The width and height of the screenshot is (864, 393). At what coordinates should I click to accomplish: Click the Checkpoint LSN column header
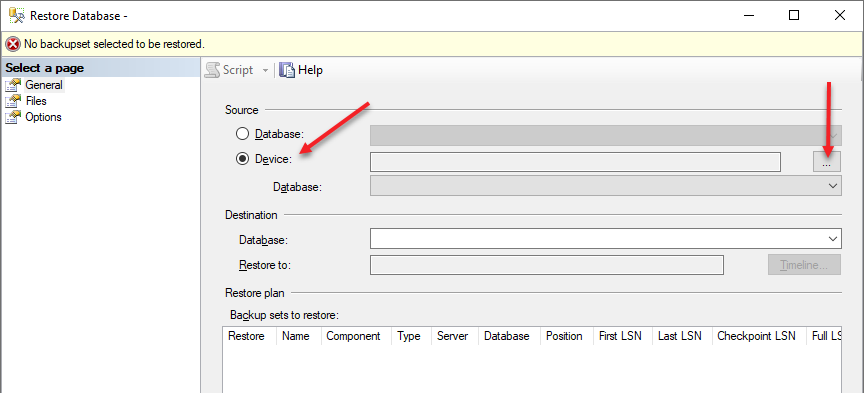(x=759, y=336)
